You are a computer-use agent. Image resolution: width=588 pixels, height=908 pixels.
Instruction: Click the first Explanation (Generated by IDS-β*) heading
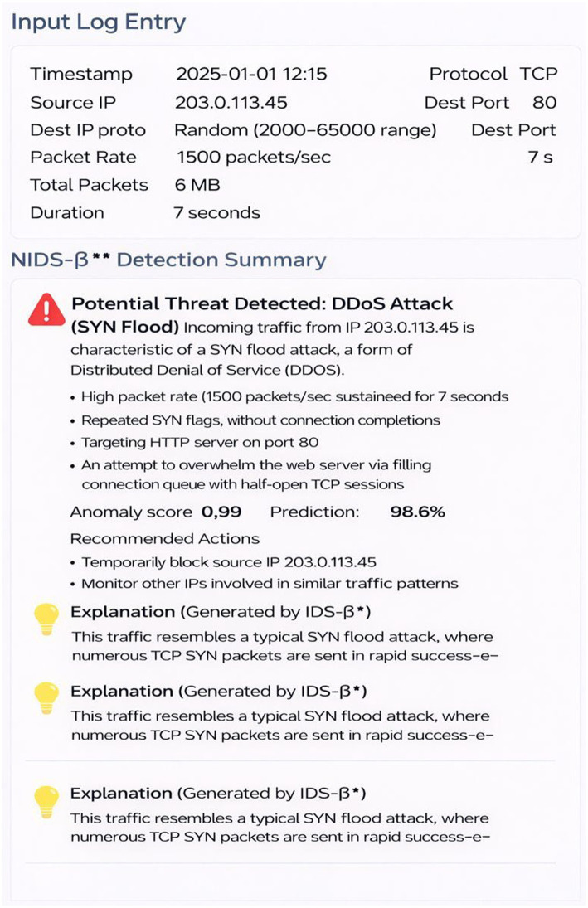(221, 612)
